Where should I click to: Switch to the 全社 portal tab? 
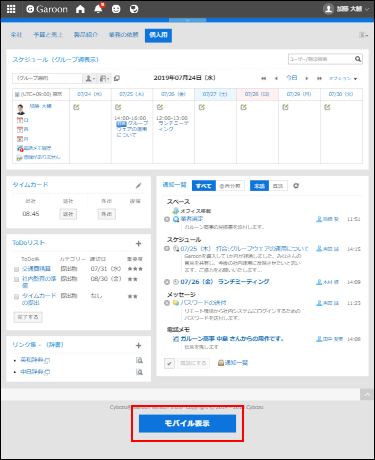tap(16, 35)
